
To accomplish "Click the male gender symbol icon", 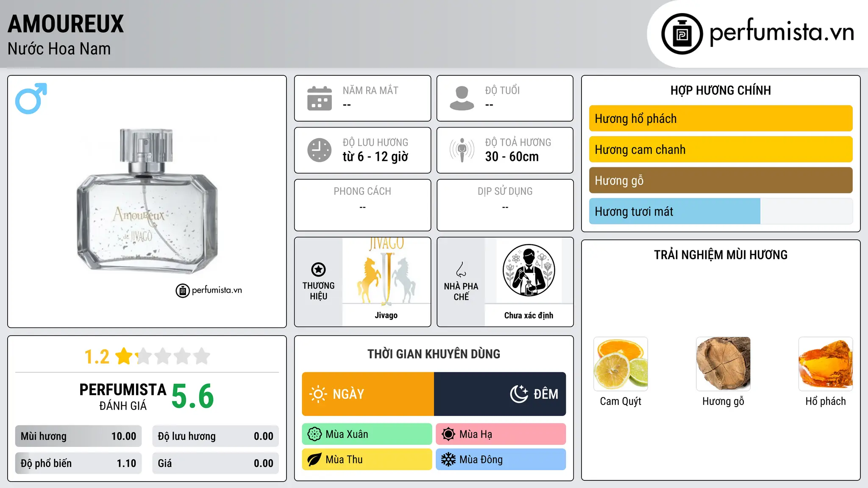I will (x=31, y=98).
